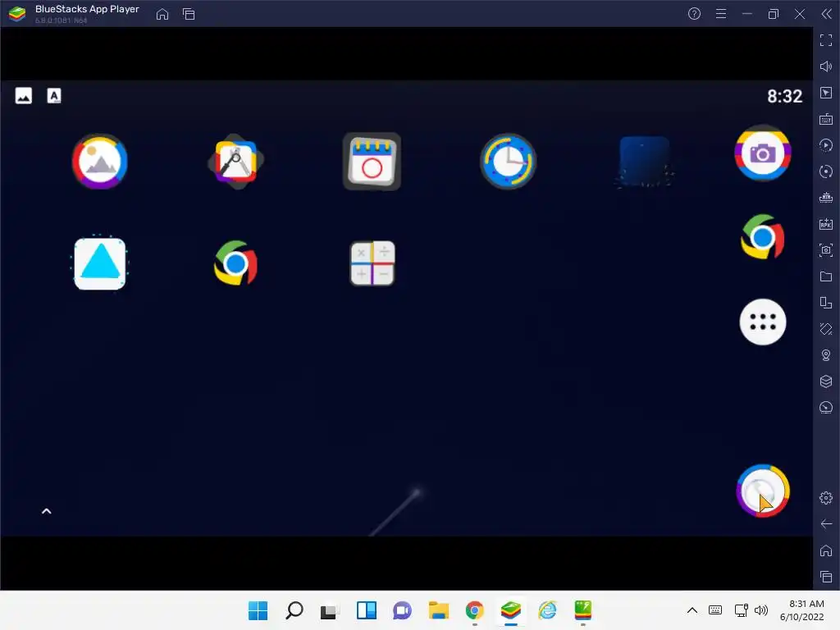Open the Windows Start menu
The image size is (840, 630).
pos(258,610)
